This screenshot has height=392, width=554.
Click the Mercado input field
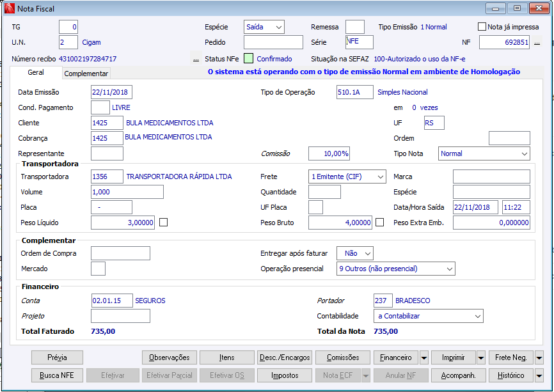click(99, 269)
